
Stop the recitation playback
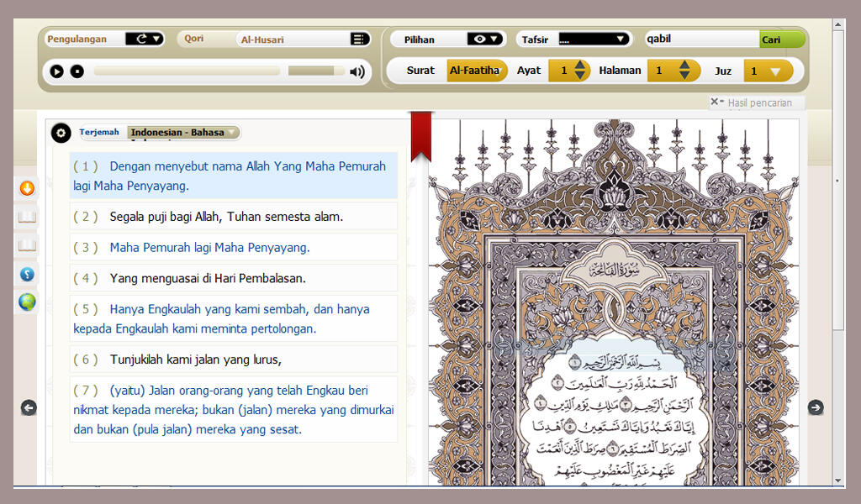77,71
